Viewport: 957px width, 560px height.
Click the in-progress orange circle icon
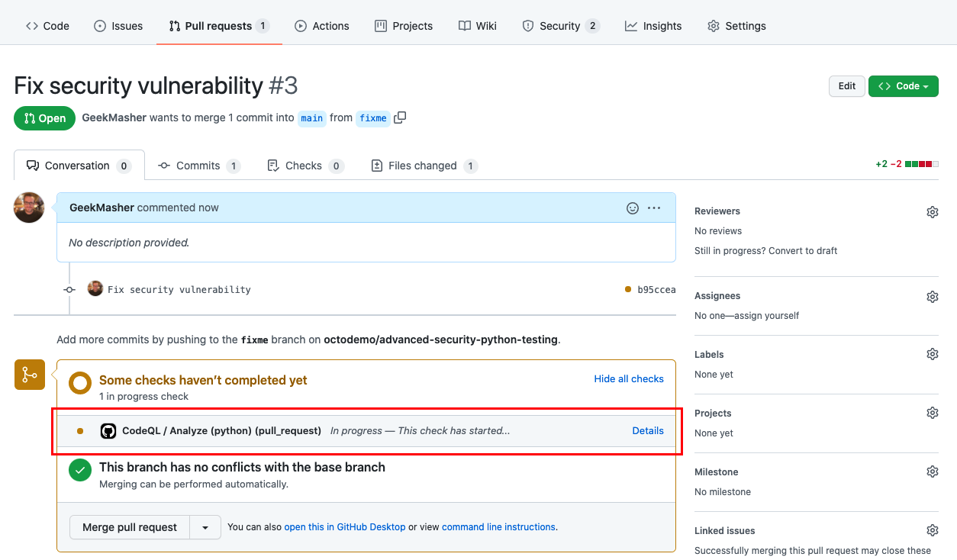(x=80, y=383)
